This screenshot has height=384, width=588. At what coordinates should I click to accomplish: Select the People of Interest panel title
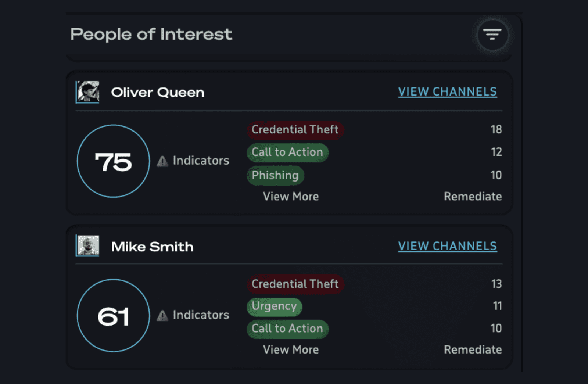[151, 34]
